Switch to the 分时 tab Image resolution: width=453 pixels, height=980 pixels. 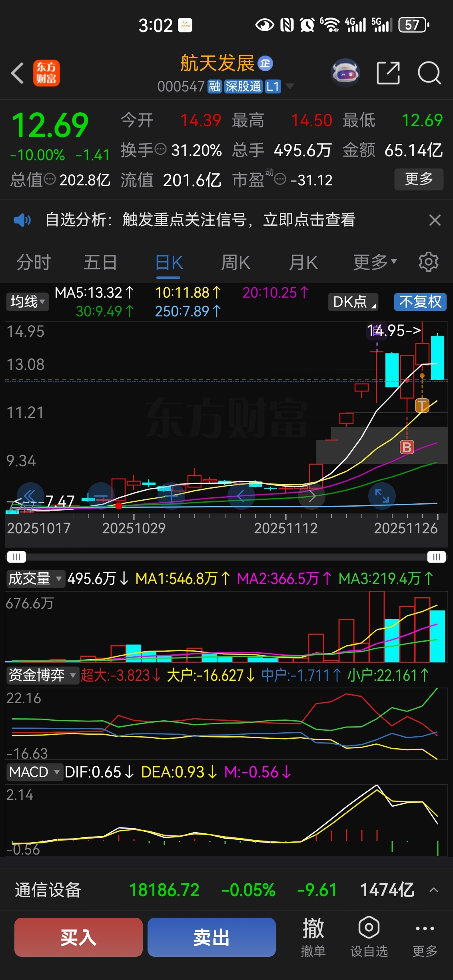pyautogui.click(x=34, y=262)
